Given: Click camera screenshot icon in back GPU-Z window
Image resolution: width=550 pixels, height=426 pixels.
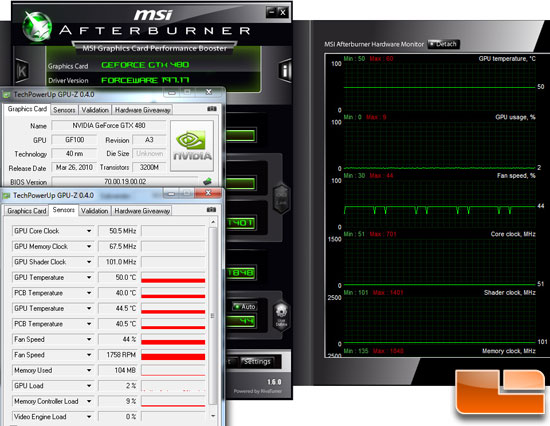Looking at the screenshot, I should pyautogui.click(x=212, y=109).
